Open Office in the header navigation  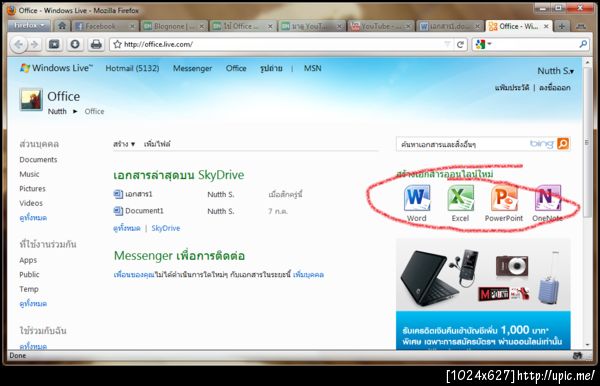[x=236, y=68]
